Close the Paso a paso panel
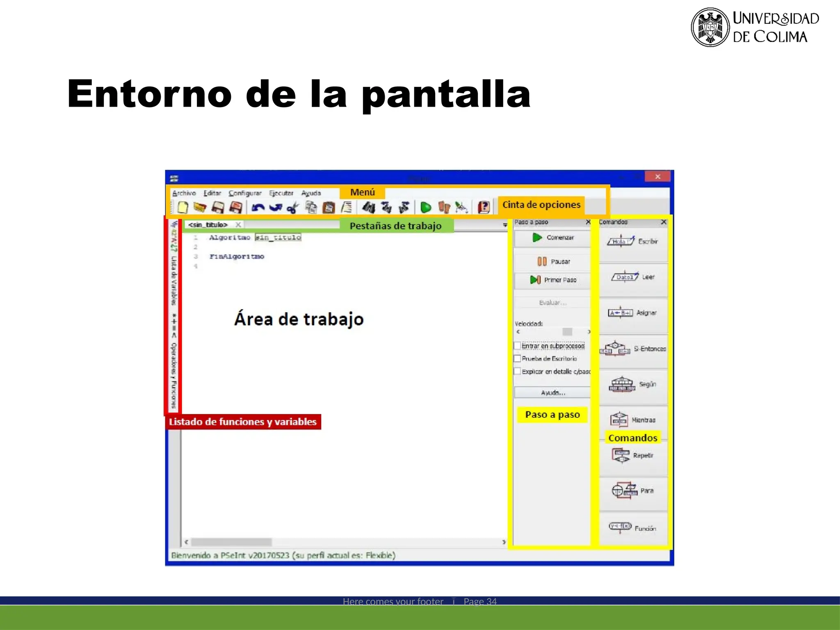Image resolution: width=840 pixels, height=630 pixels. (588, 222)
